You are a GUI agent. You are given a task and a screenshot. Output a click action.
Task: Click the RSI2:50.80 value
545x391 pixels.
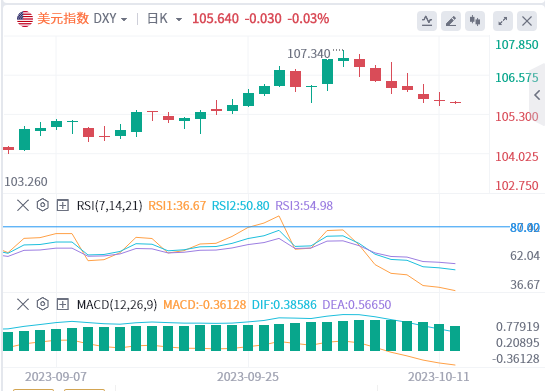click(x=241, y=206)
